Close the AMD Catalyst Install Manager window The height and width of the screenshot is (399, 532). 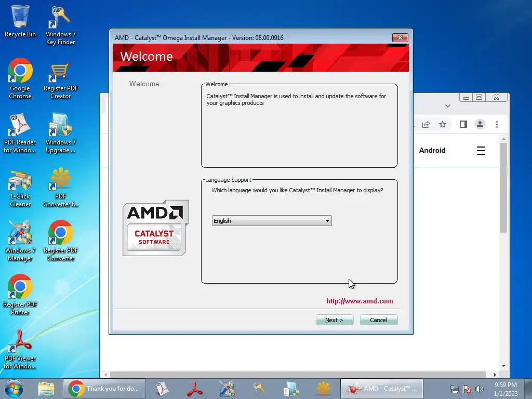(400, 37)
